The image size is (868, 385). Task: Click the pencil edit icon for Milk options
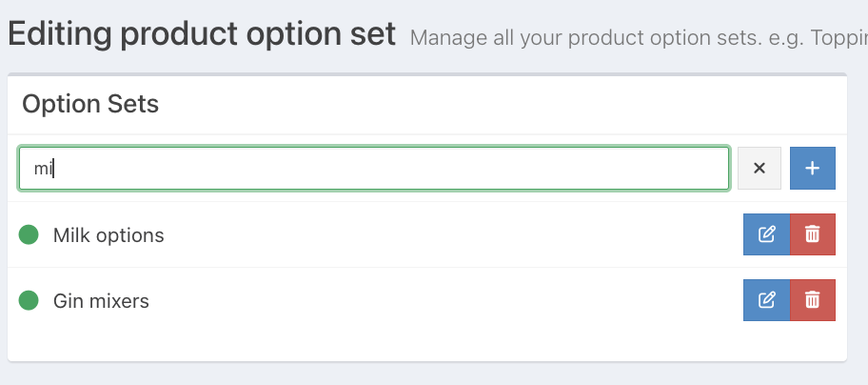coord(766,234)
